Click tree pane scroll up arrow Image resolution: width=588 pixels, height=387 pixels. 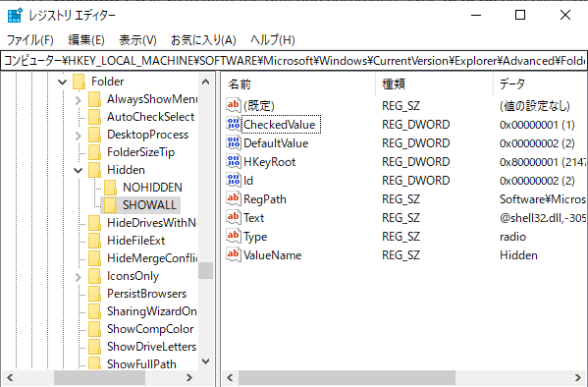pos(205,82)
